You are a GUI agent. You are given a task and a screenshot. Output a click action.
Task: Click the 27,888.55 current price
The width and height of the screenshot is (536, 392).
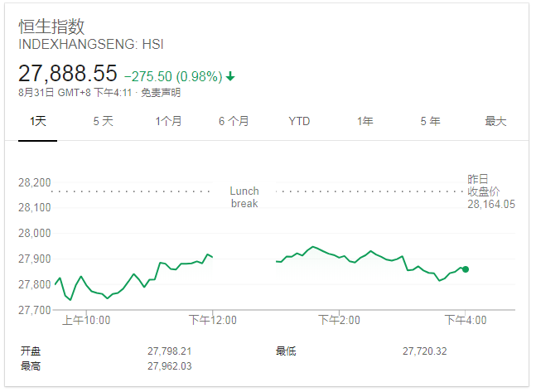click(68, 73)
